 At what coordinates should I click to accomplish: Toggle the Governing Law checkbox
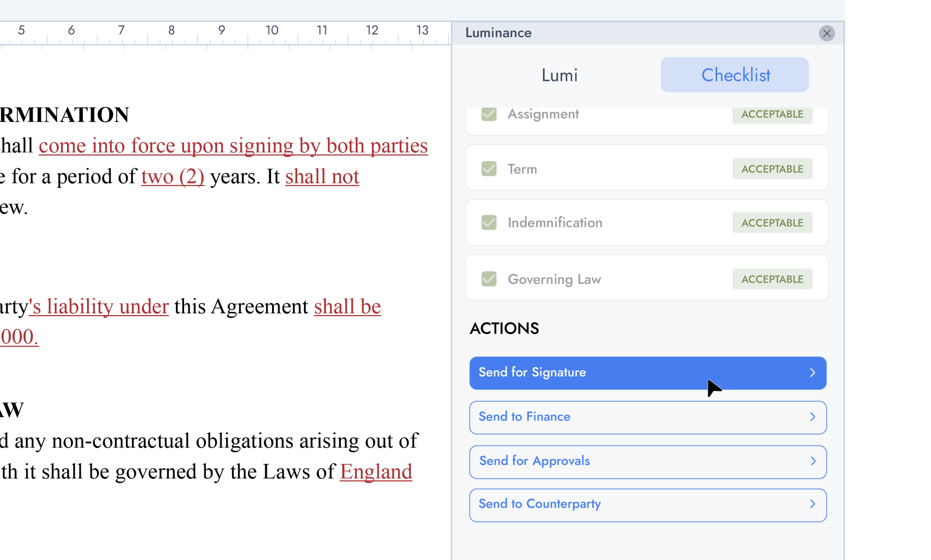(x=488, y=279)
